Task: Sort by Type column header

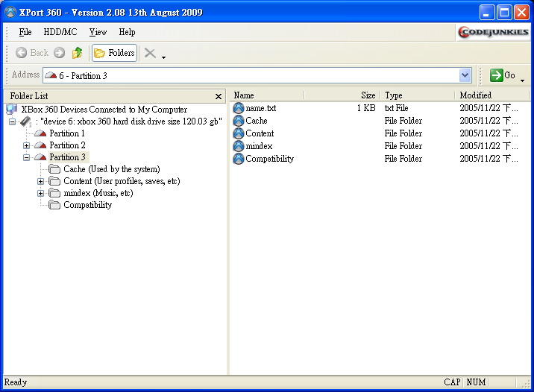Action: pyautogui.click(x=417, y=95)
